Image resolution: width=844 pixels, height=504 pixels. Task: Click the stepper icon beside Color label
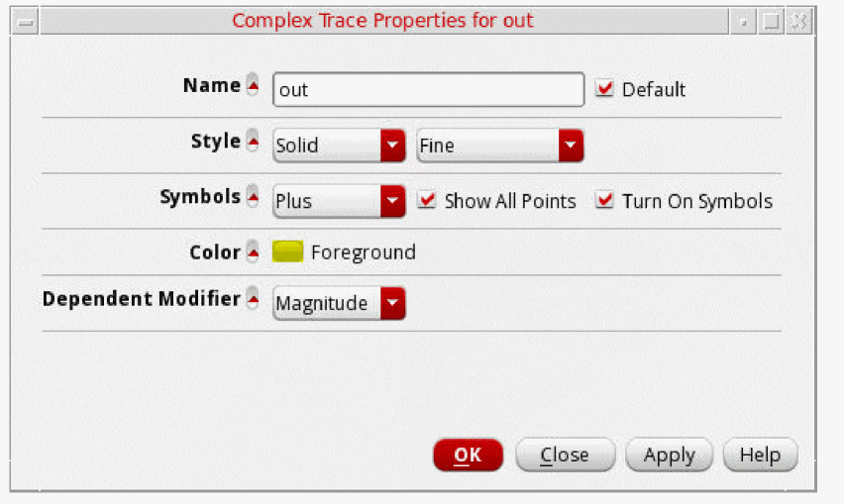pos(254,252)
